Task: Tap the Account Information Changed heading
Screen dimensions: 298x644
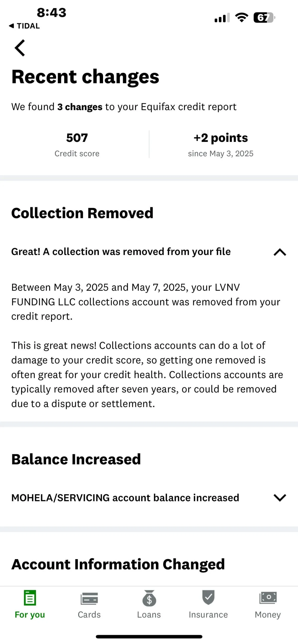Action: (x=118, y=564)
